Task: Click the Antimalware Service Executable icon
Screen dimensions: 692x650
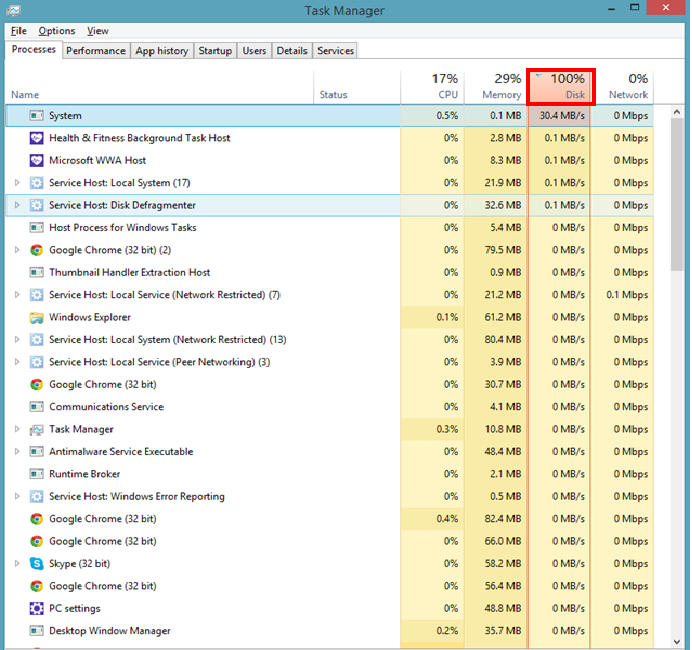Action: point(36,451)
